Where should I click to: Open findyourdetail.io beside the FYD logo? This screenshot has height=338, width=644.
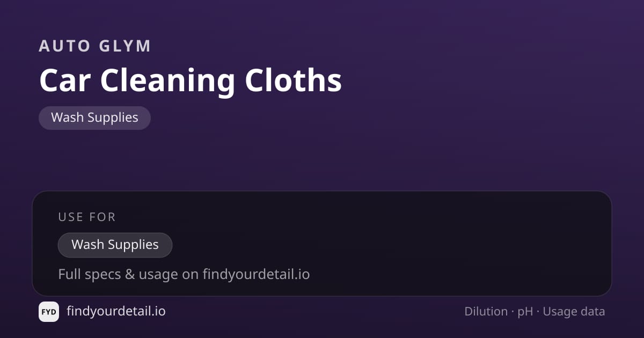116,311
